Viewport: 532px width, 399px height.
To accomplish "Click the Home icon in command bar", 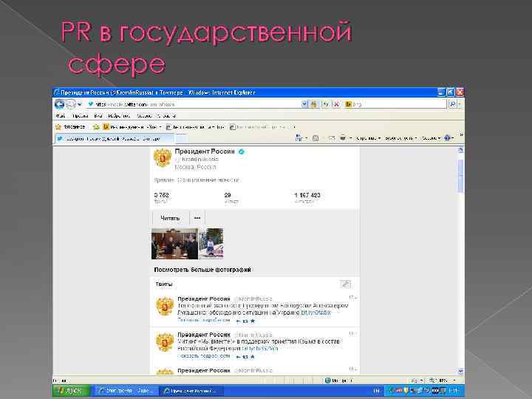I will point(299,137).
